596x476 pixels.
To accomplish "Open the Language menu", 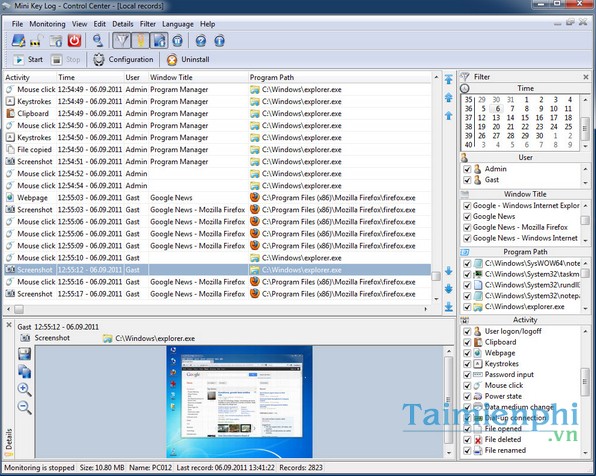I will [x=178, y=24].
